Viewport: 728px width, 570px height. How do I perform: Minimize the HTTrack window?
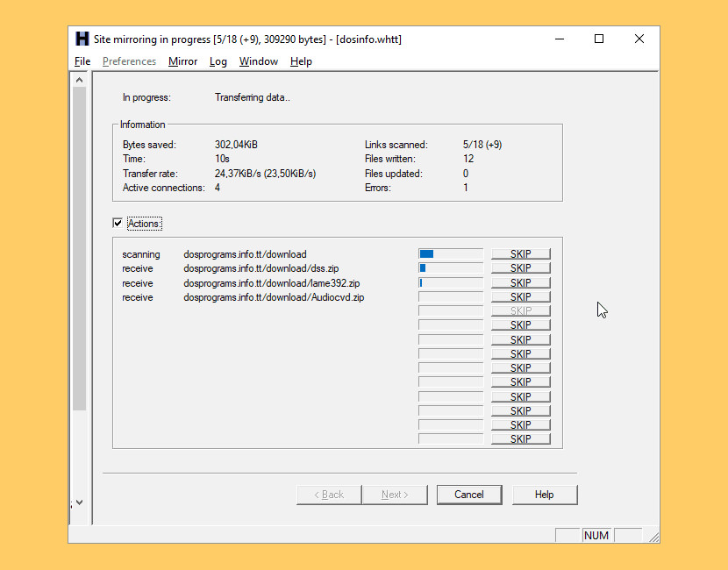click(560, 39)
